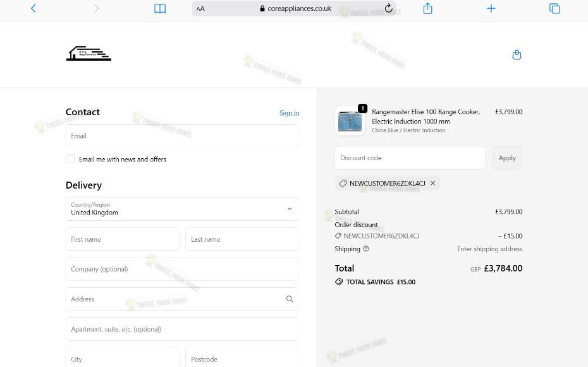The height and width of the screenshot is (367, 588).
Task: Tick Email me with news and offers
Action: [x=70, y=159]
